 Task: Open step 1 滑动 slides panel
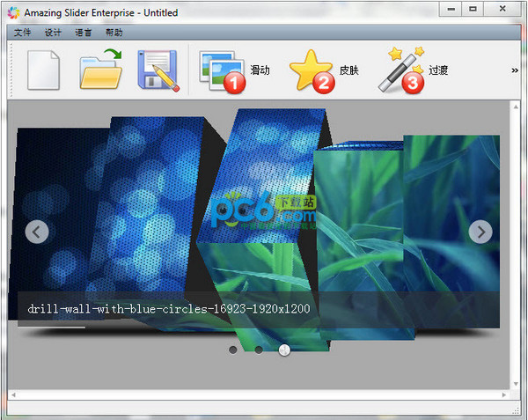click(x=234, y=71)
